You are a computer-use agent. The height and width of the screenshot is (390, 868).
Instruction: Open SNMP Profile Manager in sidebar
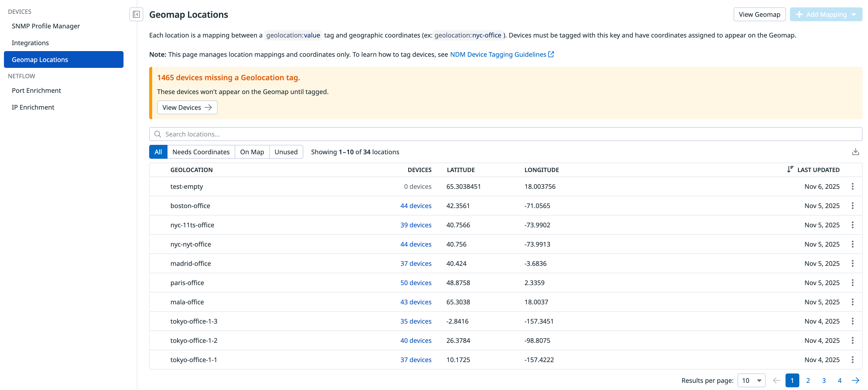tap(46, 26)
